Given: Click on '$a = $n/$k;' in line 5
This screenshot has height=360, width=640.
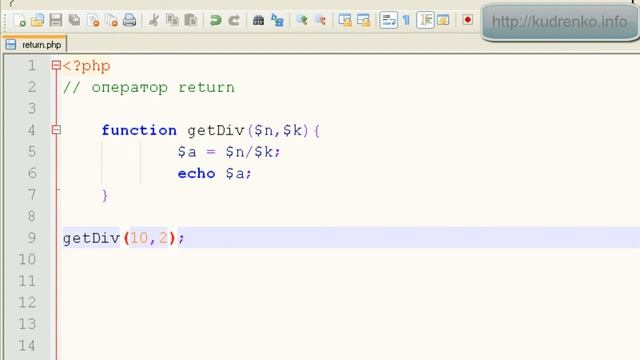Looking at the screenshot, I should click(229, 152).
